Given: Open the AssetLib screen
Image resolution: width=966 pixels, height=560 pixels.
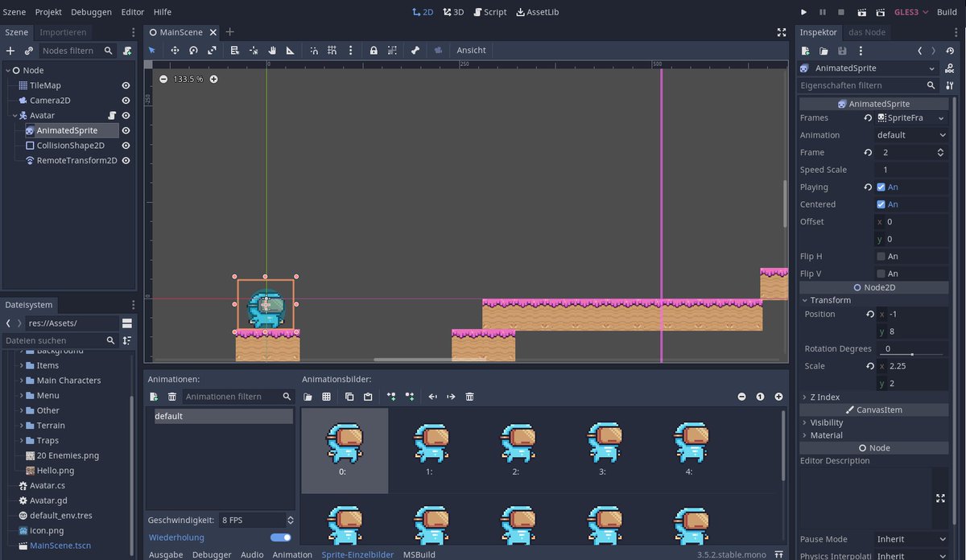Looking at the screenshot, I should pos(538,11).
